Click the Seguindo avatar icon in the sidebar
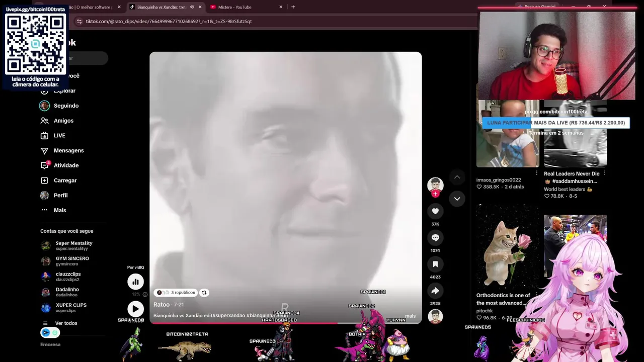Image resolution: width=644 pixels, height=362 pixels. [x=44, y=106]
